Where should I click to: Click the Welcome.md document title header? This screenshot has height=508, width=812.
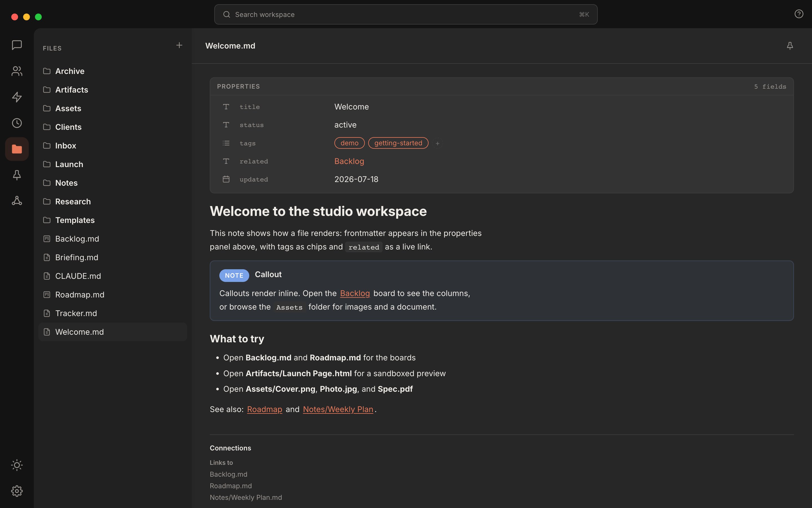point(230,46)
